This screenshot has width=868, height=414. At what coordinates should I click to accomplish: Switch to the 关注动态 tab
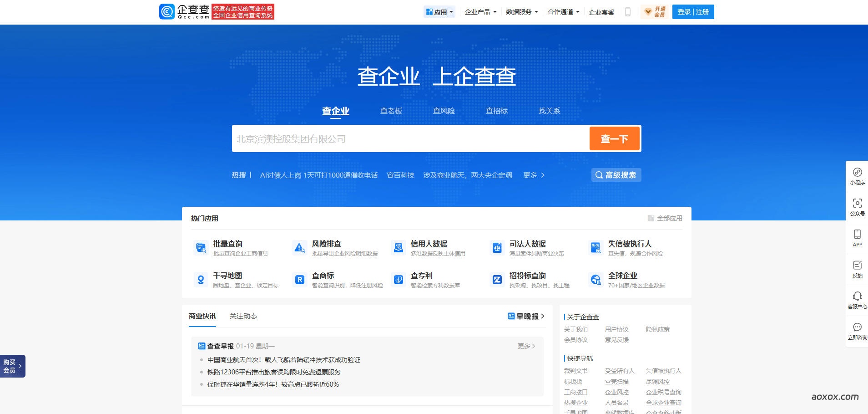point(243,316)
